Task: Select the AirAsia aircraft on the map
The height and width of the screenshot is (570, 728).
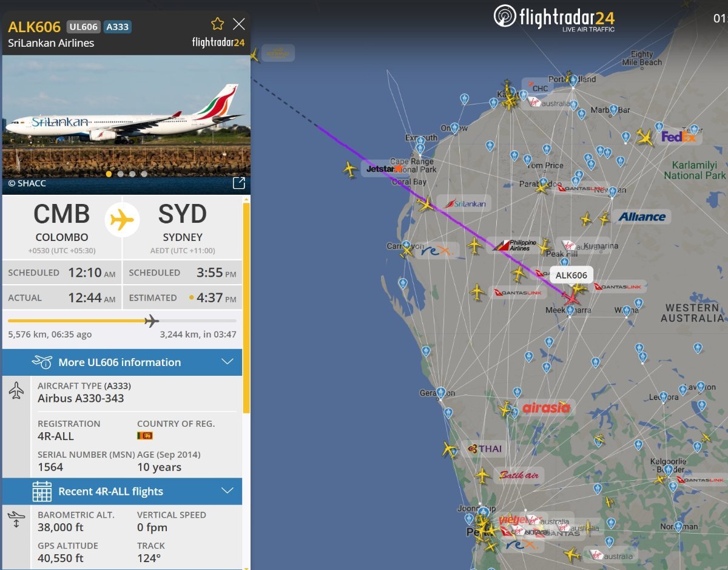Action: [505, 408]
